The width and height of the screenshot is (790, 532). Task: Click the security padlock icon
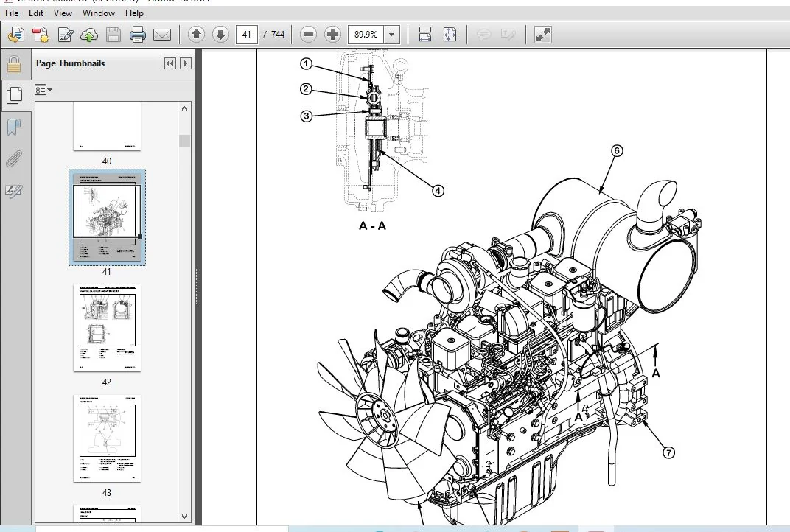14,65
